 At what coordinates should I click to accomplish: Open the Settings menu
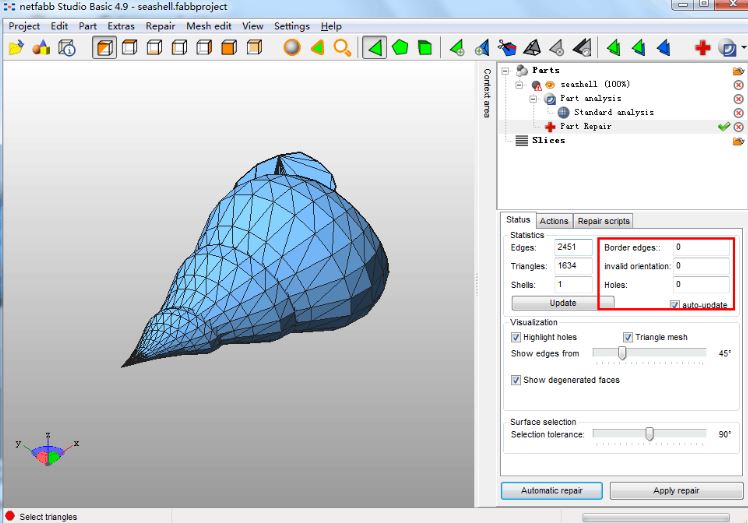coord(291,26)
